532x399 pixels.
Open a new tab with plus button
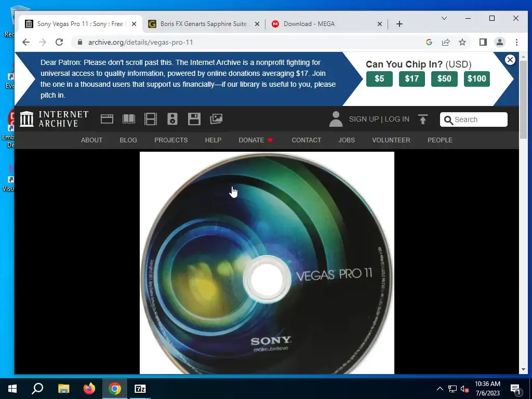(400, 24)
